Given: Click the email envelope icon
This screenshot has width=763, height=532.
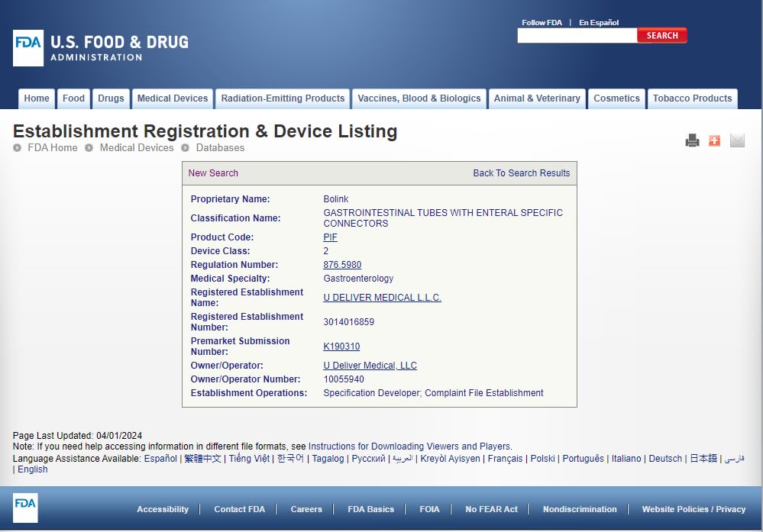Looking at the screenshot, I should pyautogui.click(x=736, y=140).
